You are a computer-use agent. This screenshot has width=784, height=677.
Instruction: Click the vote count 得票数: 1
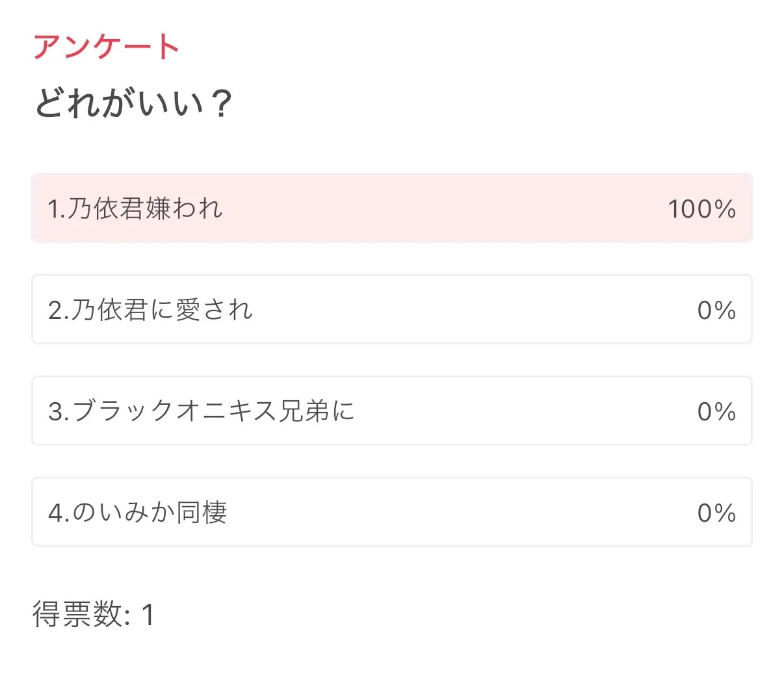93,615
